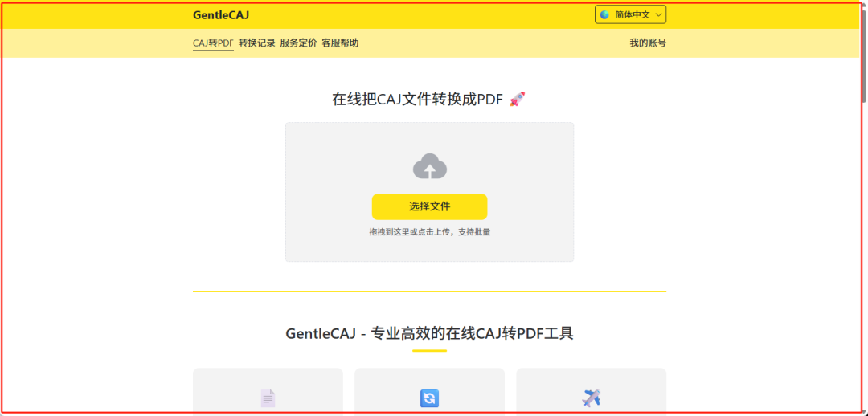
Task: Click the 拖拽到这里或点击上传 hint text
Action: point(411,232)
